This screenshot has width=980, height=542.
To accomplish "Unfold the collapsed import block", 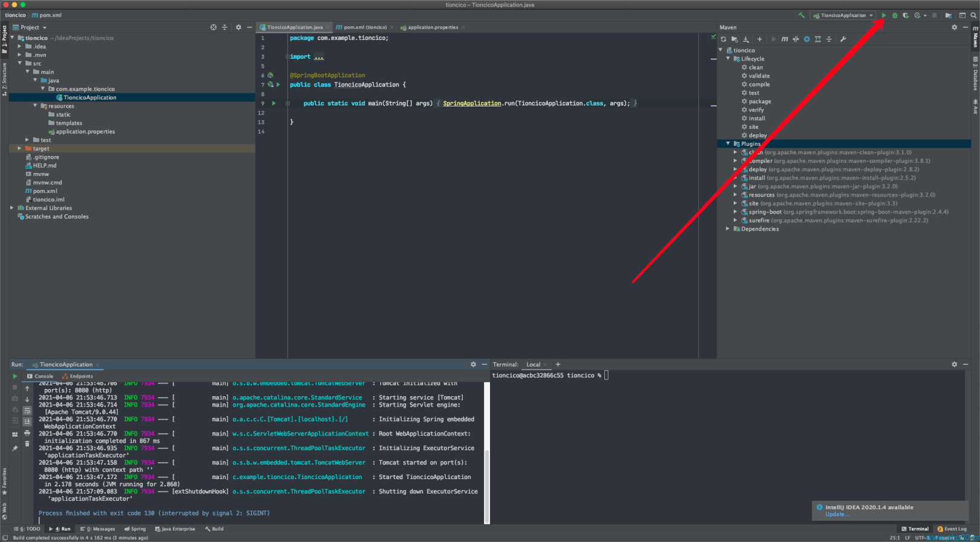I will [287, 57].
